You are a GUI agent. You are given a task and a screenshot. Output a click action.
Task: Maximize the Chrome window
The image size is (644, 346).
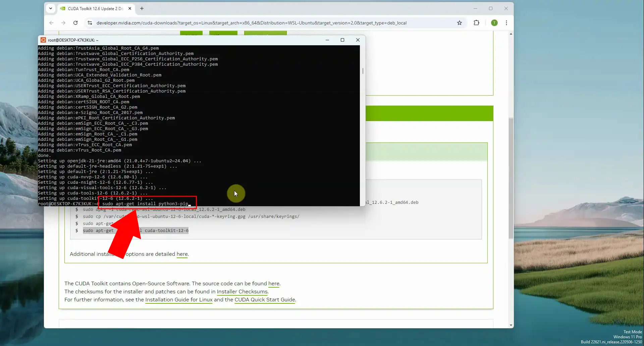tap(491, 8)
